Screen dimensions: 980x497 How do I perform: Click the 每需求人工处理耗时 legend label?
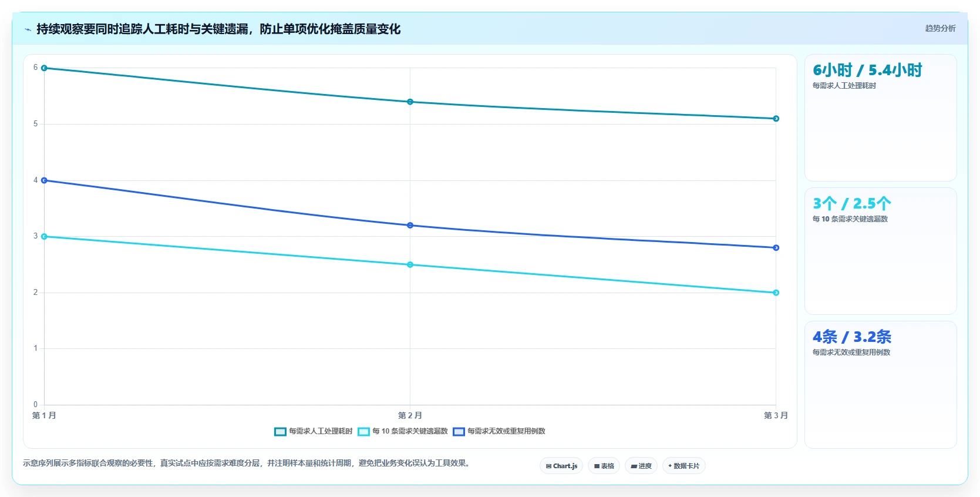321,431
